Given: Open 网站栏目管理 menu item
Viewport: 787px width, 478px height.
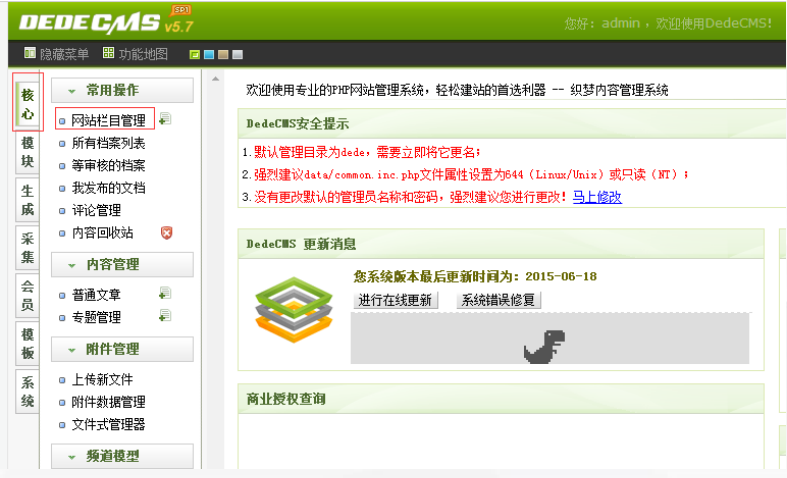Looking at the screenshot, I should click(x=108, y=121).
